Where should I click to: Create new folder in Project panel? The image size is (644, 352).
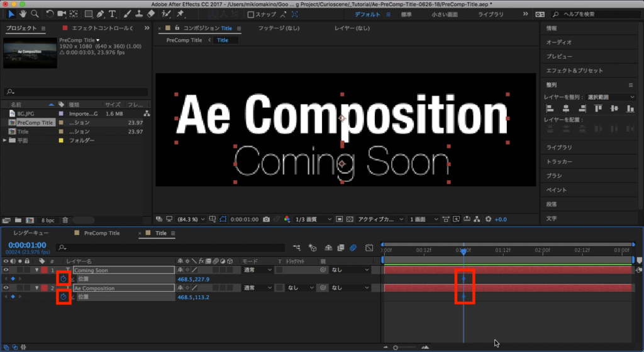pos(18,220)
